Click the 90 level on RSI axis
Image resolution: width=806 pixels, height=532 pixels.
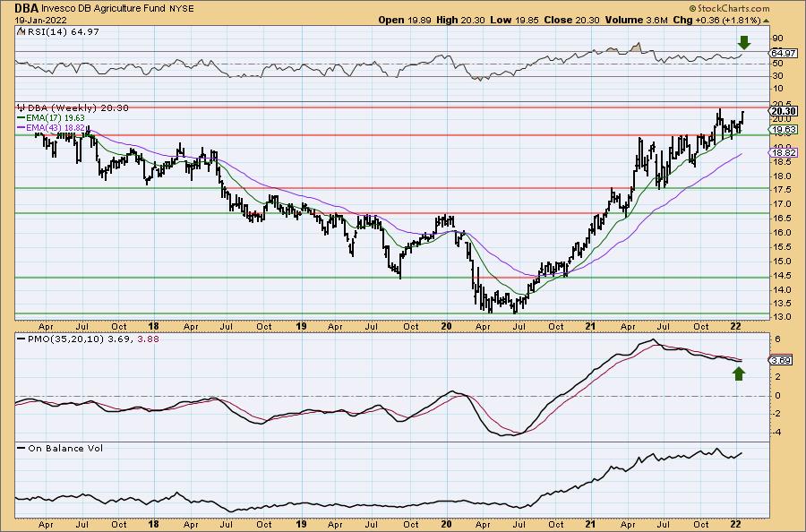(777, 39)
